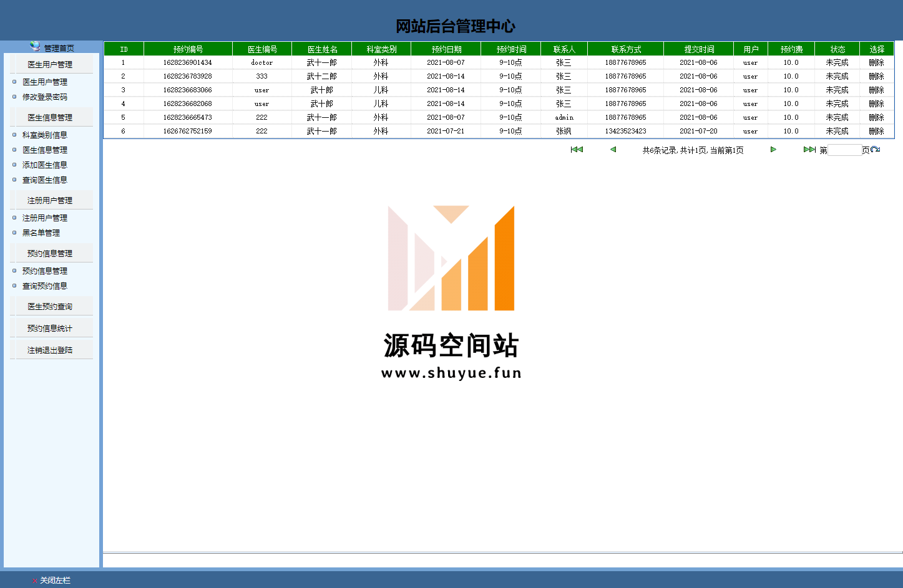Click doctor ID cell '333' in row 2
Viewport: 903px width, 588px height.
click(x=262, y=76)
